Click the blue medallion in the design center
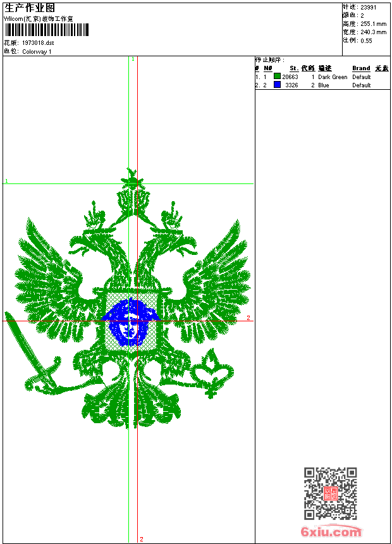392x544 pixels. [x=131, y=323]
